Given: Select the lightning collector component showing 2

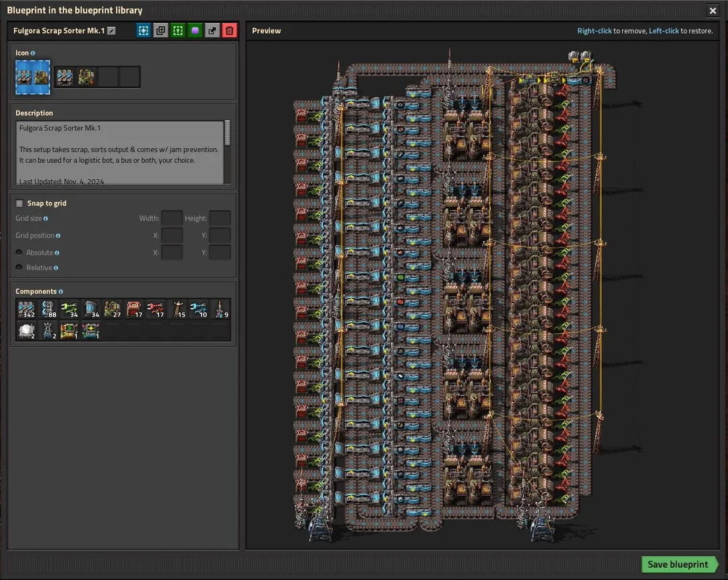Looking at the screenshot, I should click(48, 330).
